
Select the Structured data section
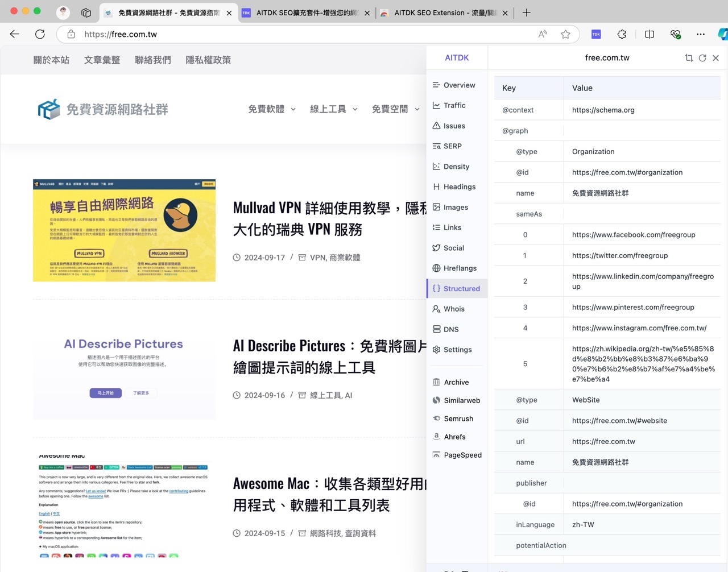457,288
